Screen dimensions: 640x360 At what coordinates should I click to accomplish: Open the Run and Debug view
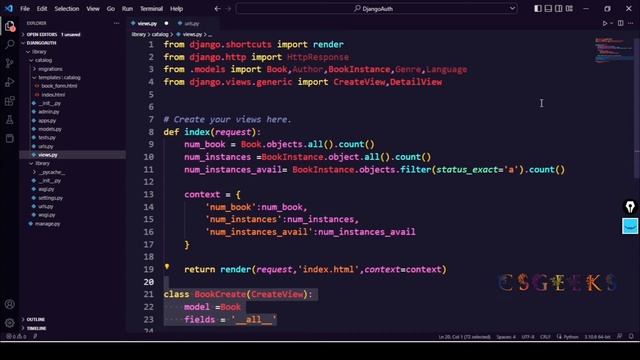[9, 82]
